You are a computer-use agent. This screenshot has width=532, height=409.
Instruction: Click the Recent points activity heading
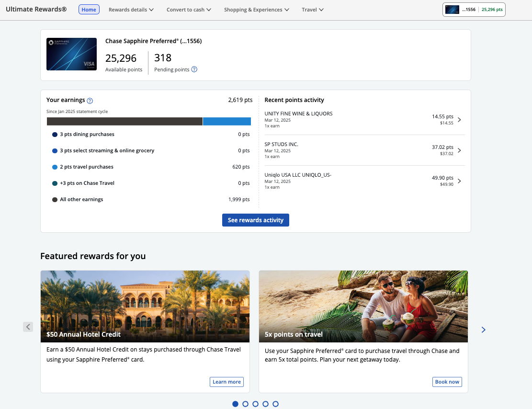[294, 100]
